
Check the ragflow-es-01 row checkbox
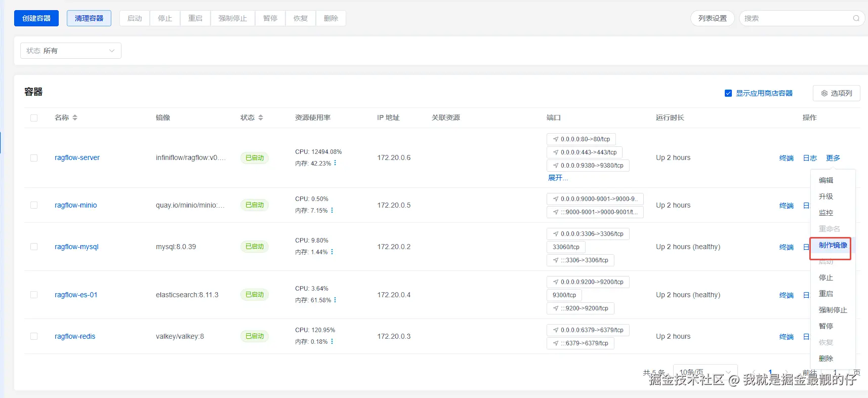[34, 295]
